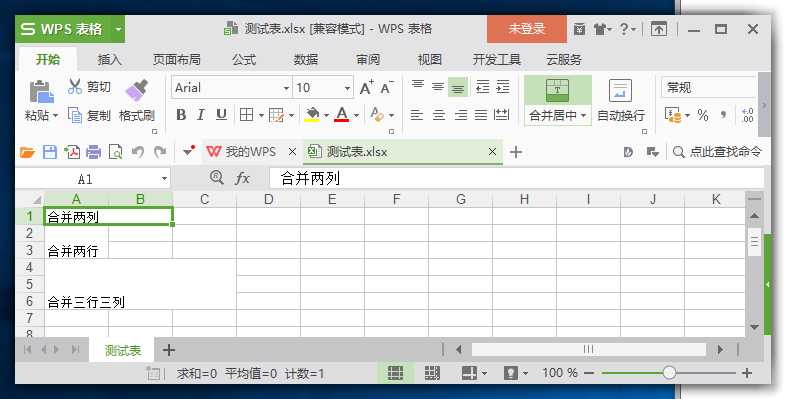Open file with folder icon
This screenshot has width=786, height=399.
pyautogui.click(x=28, y=152)
